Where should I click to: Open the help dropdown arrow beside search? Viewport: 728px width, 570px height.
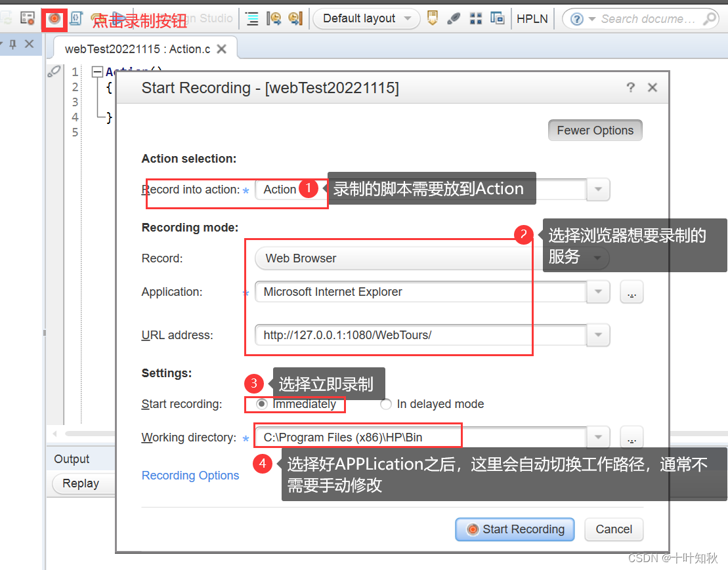click(x=591, y=19)
